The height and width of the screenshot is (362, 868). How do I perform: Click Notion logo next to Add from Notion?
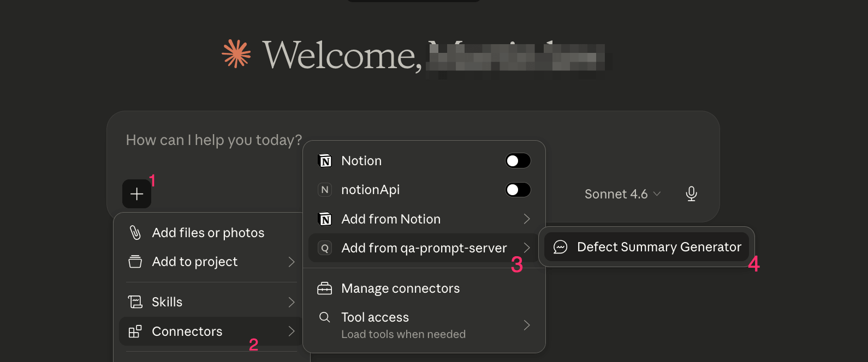(325, 219)
